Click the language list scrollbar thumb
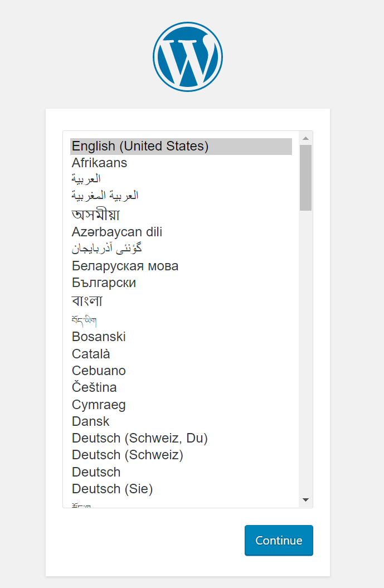 pos(305,178)
